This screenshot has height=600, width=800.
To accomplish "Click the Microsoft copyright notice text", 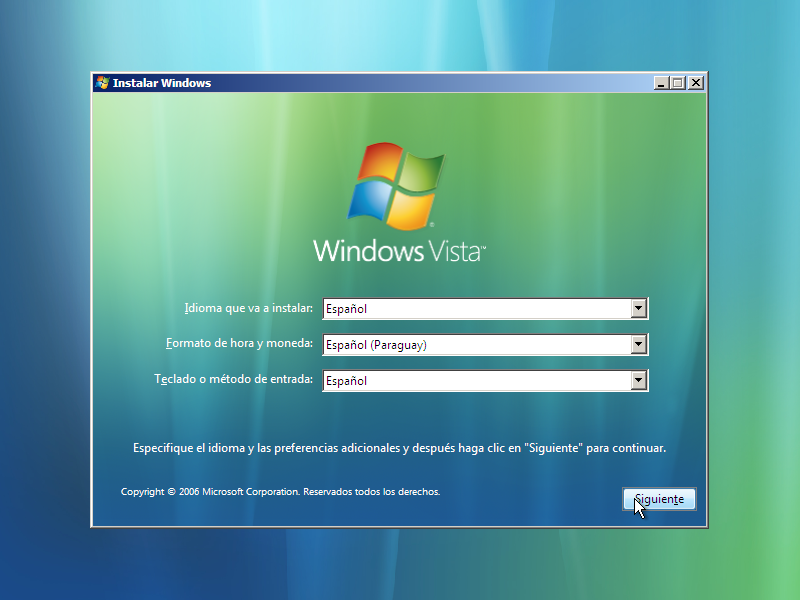I will click(x=280, y=491).
